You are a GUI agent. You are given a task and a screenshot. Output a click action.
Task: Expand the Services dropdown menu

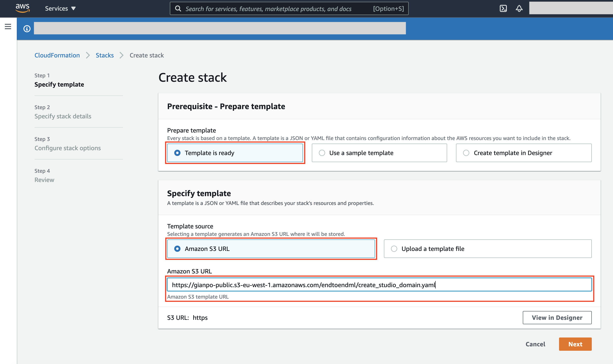[60, 9]
